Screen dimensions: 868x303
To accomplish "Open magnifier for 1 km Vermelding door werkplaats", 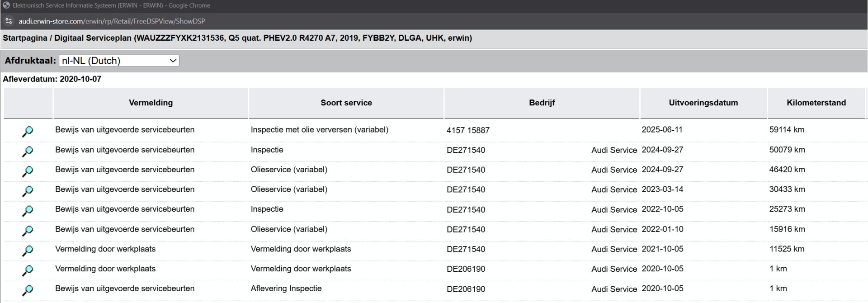I will pos(28,270).
